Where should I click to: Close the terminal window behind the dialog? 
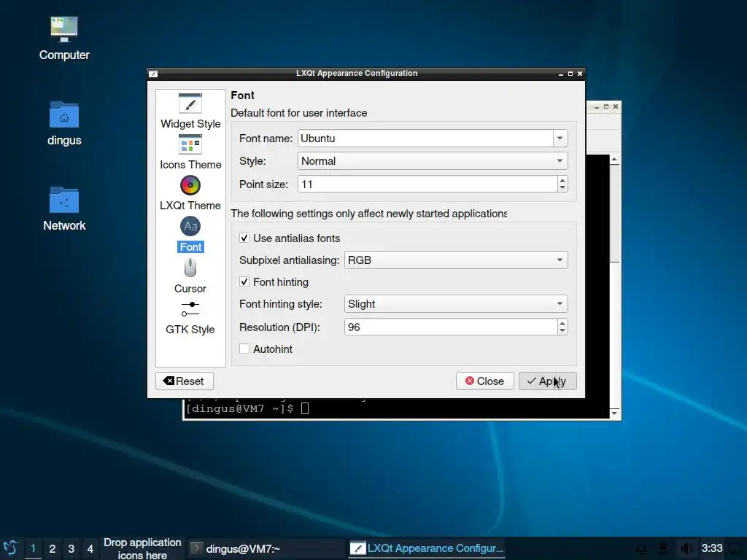point(616,106)
